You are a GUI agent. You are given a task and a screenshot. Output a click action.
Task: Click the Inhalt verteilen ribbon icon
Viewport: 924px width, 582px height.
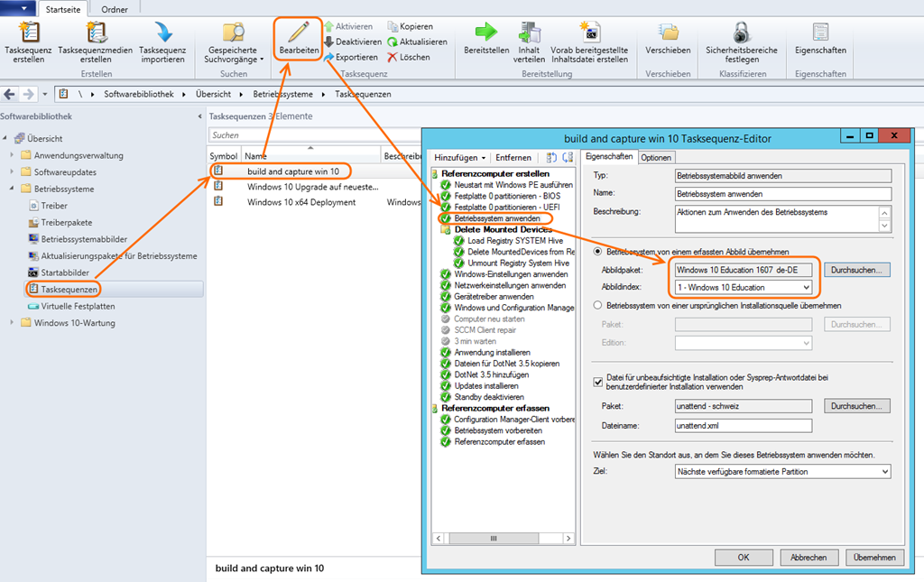(530, 32)
